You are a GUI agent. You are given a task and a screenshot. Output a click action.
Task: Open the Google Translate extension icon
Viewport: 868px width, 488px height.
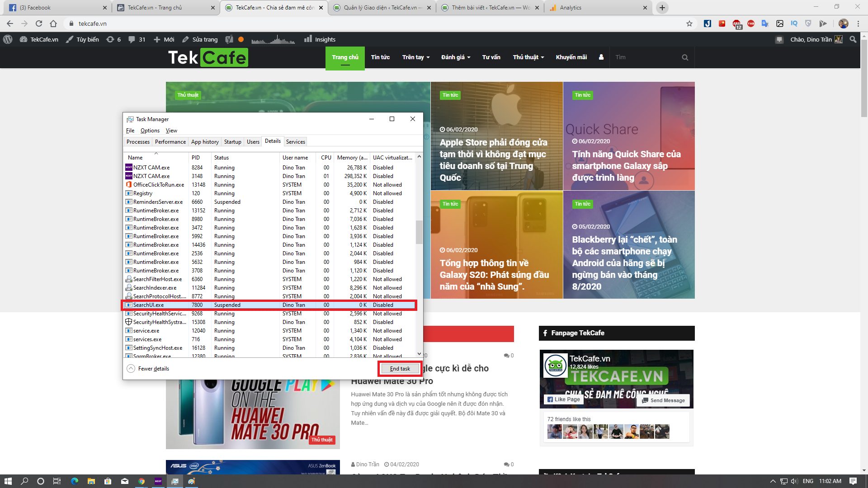(765, 23)
